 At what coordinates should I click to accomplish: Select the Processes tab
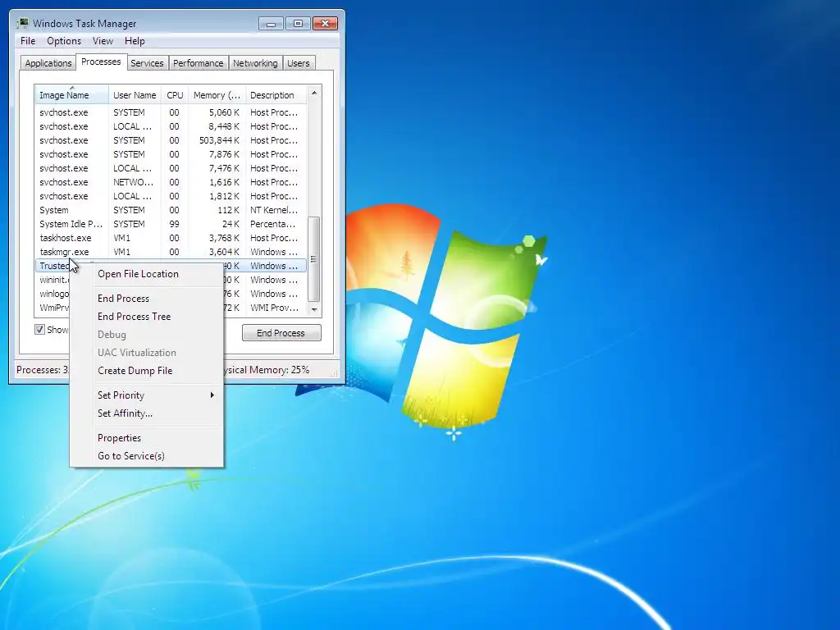[x=101, y=62]
